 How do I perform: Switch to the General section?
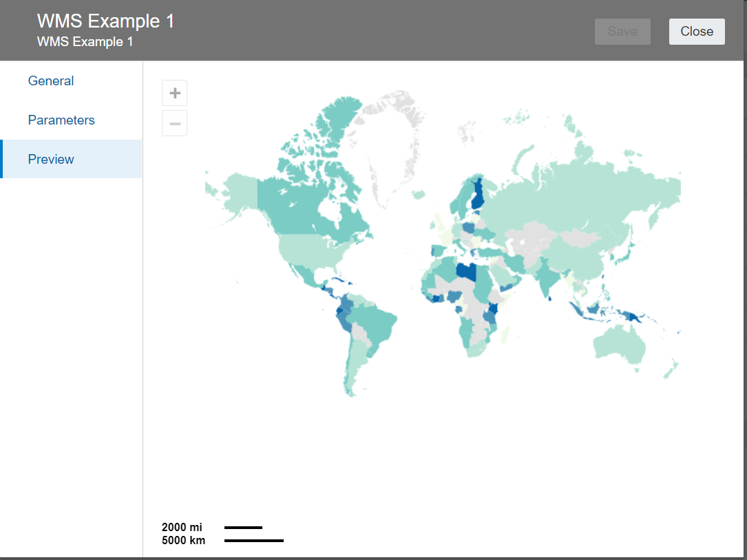tap(50, 80)
